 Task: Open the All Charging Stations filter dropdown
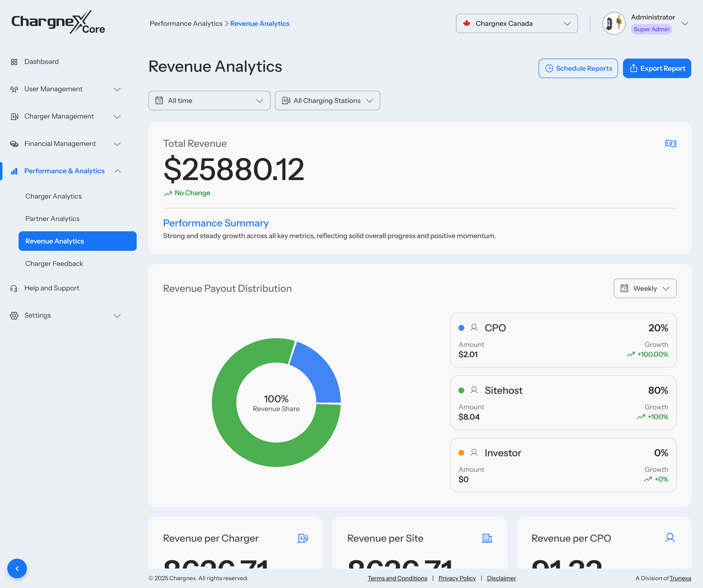click(327, 100)
